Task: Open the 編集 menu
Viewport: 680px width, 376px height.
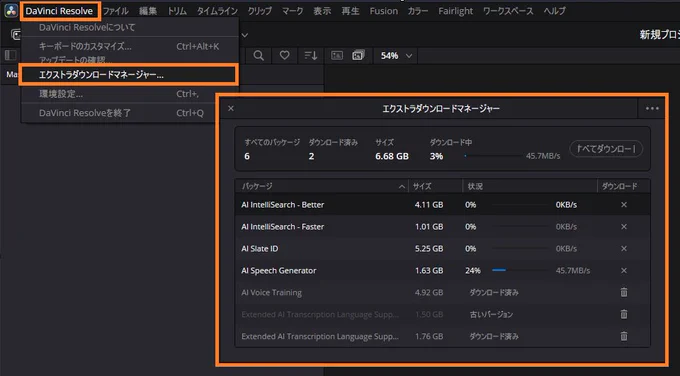Action: 148,11
